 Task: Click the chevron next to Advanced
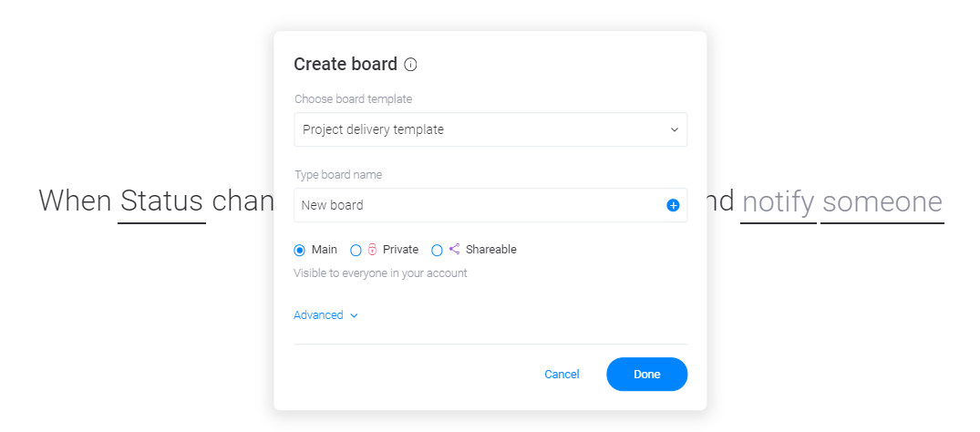(x=354, y=315)
